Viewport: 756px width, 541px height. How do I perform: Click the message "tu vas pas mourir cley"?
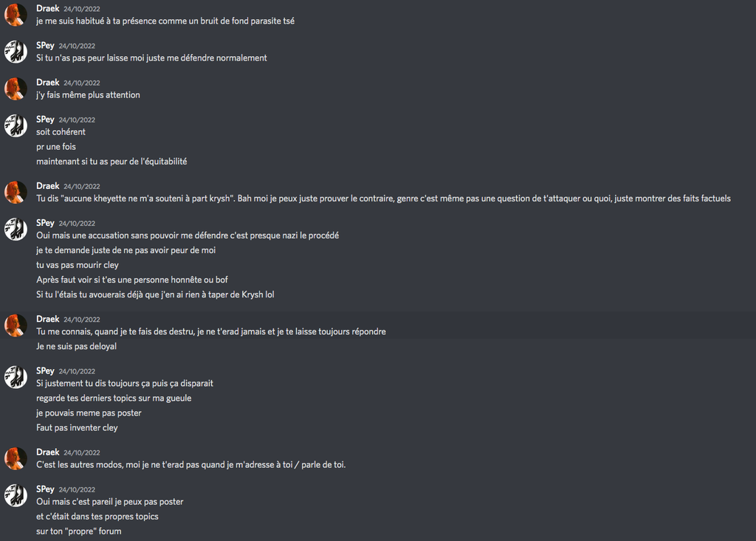(77, 265)
